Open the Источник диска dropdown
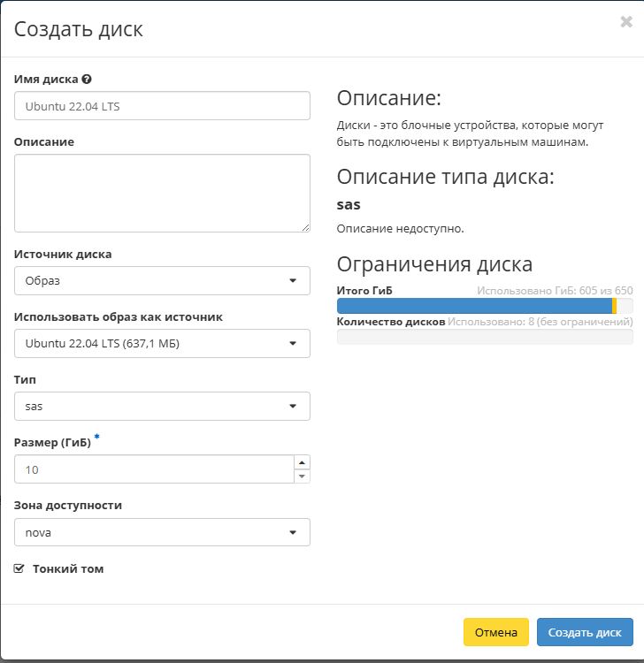 pos(162,280)
